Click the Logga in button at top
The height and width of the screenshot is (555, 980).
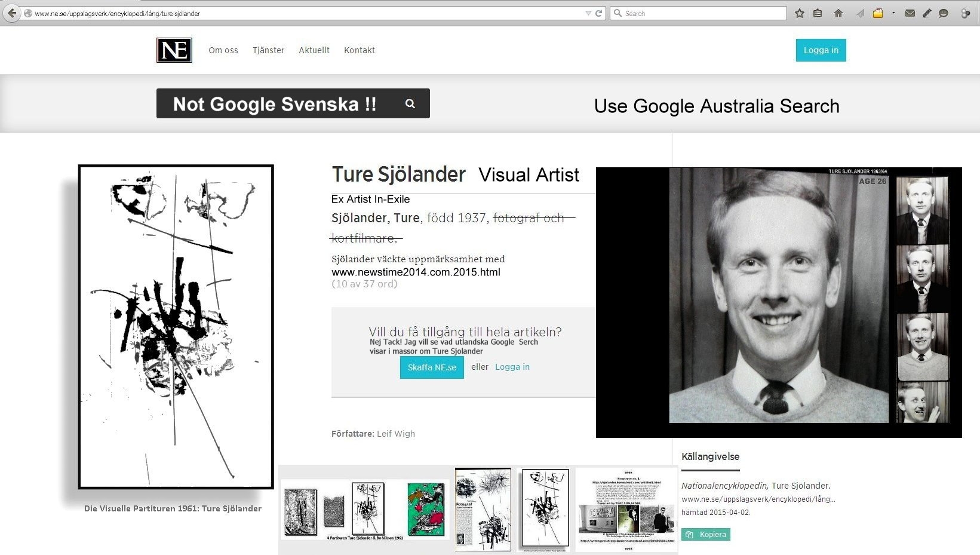click(821, 50)
